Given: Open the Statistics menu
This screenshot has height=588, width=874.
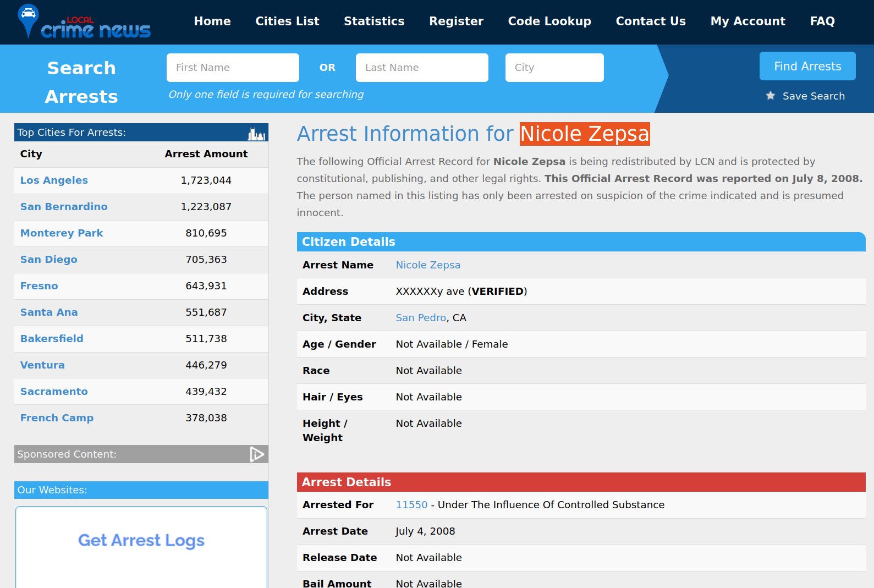Looking at the screenshot, I should click(x=374, y=21).
